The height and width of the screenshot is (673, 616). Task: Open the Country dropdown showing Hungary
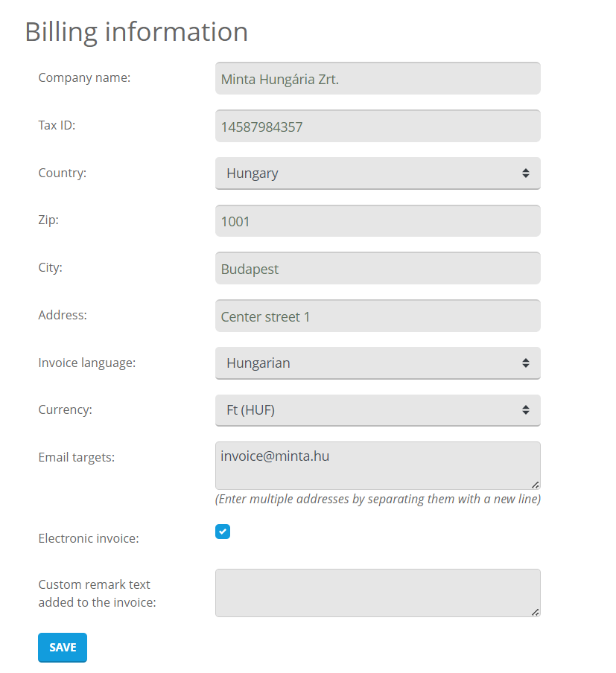click(377, 173)
